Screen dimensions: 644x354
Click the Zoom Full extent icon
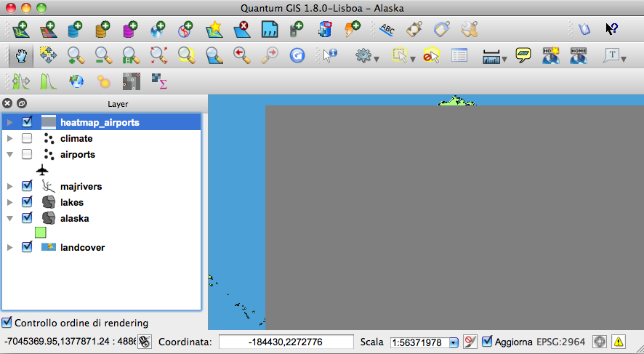point(158,55)
